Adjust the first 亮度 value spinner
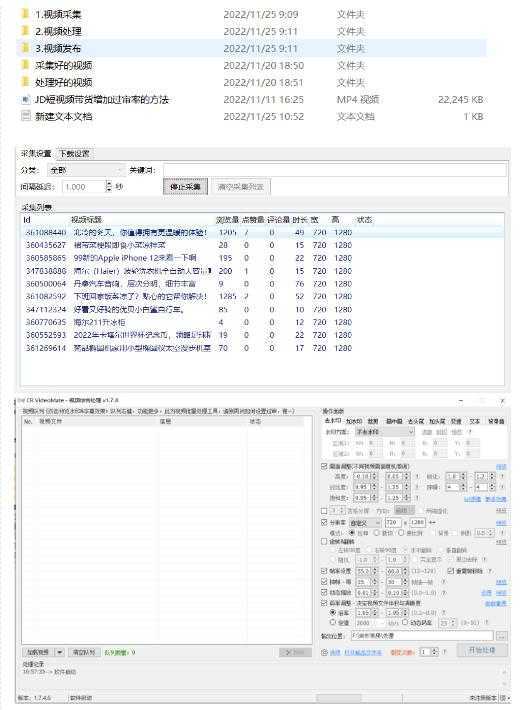 (x=374, y=476)
